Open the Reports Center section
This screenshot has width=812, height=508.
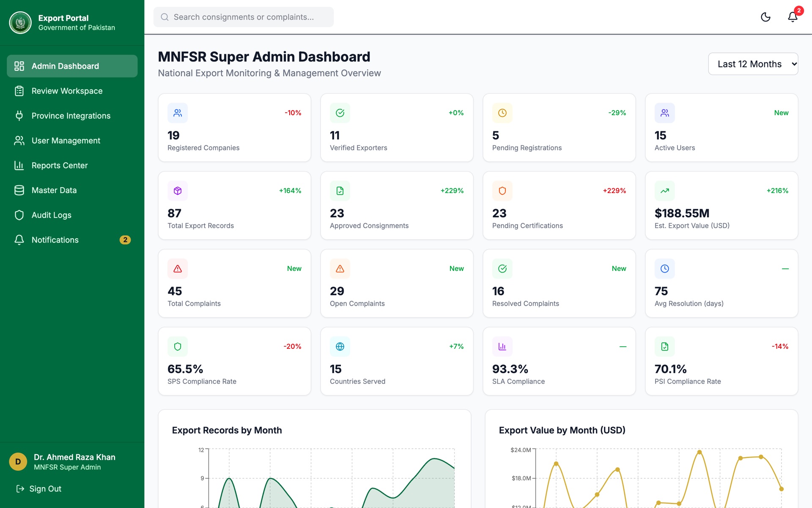pos(72,166)
